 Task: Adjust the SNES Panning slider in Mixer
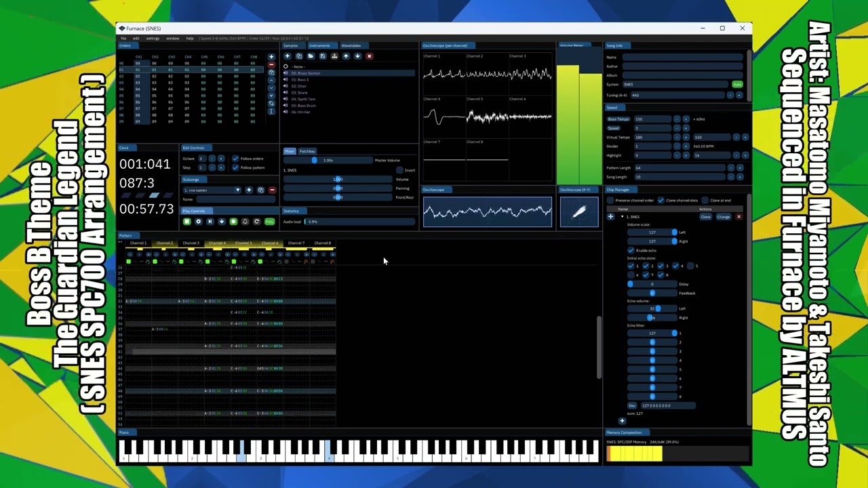click(x=339, y=188)
